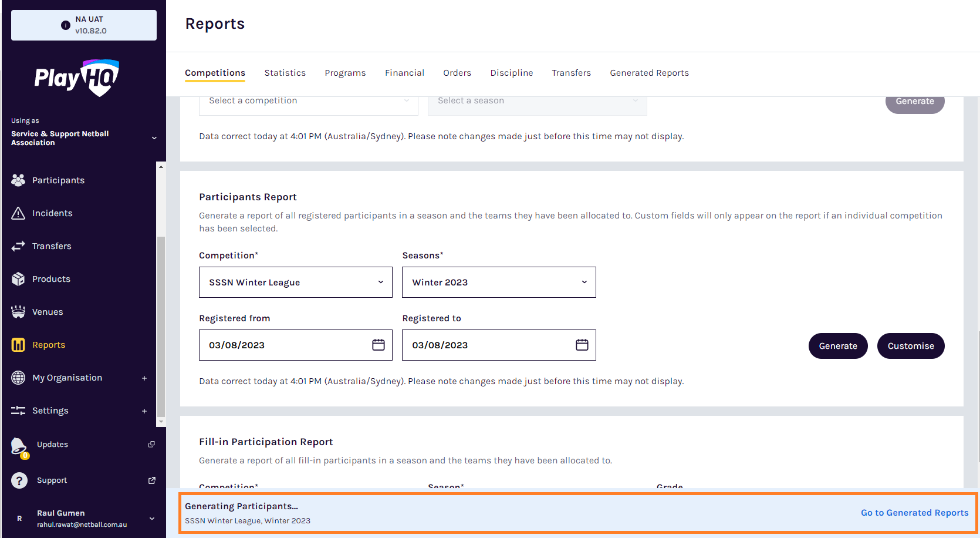Click Generate for Participants Report

point(838,346)
